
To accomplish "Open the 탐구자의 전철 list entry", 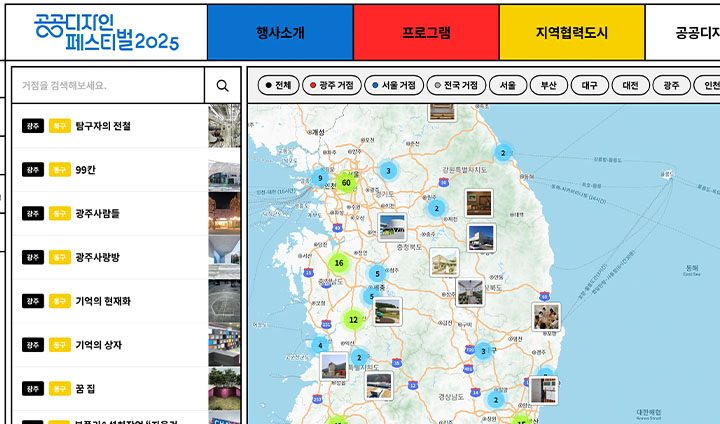I will click(126, 126).
